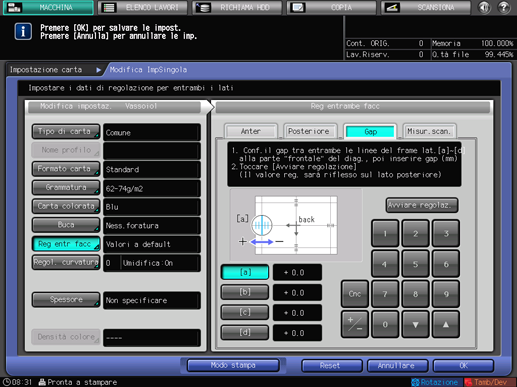Click the Cnc clear key
This screenshot has width=517, height=387.
[x=355, y=294]
